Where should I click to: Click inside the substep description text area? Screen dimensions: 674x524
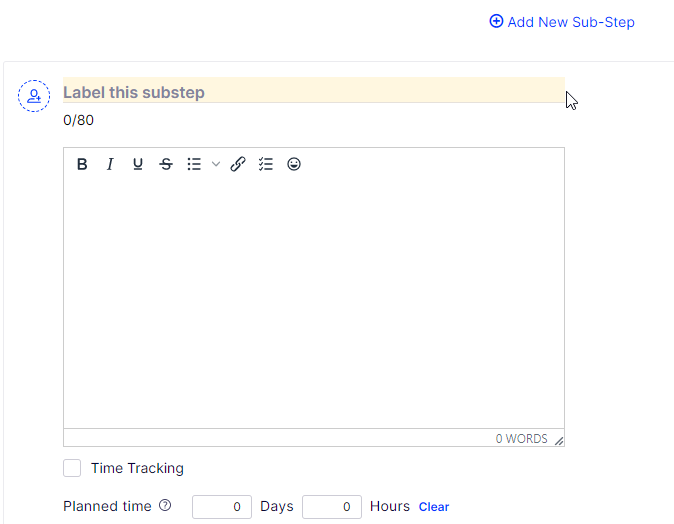314,303
